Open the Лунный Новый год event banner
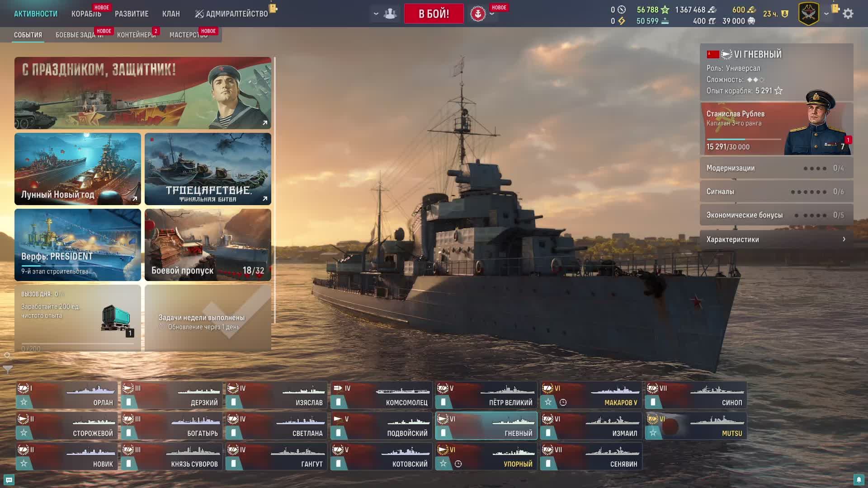 [x=78, y=169]
